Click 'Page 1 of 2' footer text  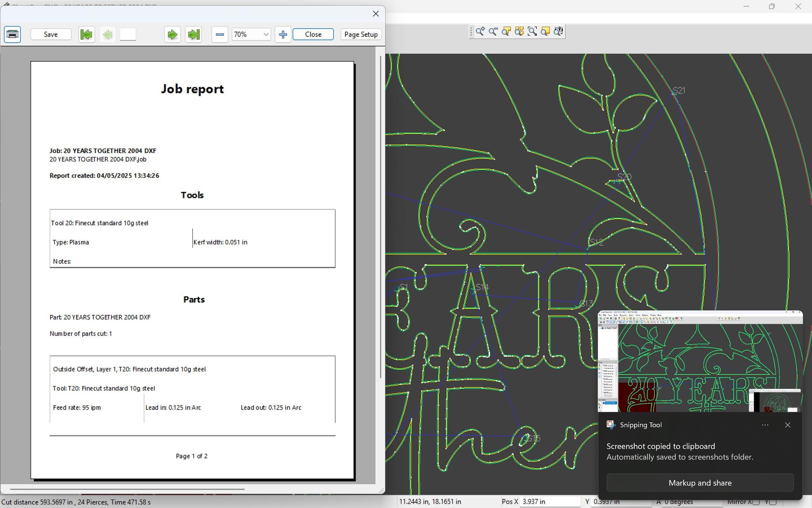pos(192,456)
